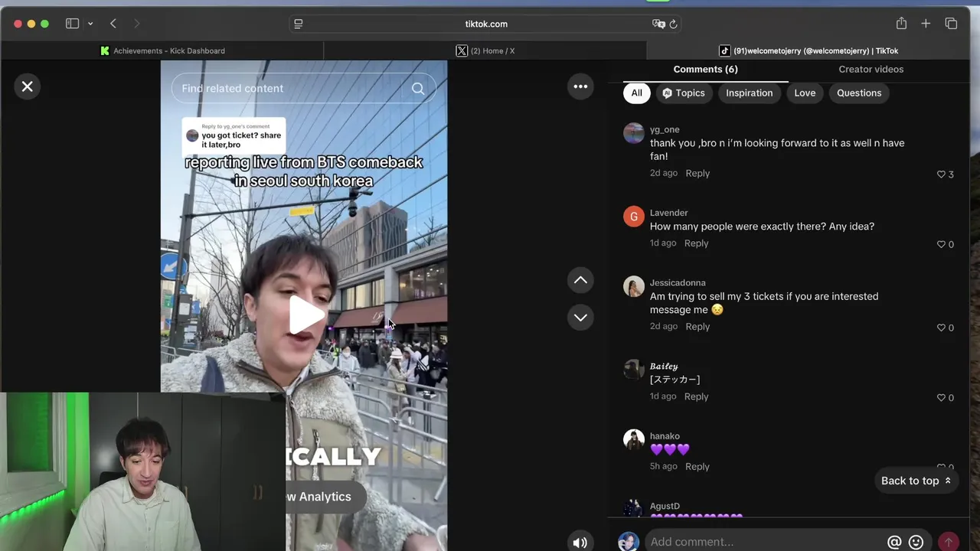
Task: Switch to the Creator videos tab
Action: click(x=871, y=69)
